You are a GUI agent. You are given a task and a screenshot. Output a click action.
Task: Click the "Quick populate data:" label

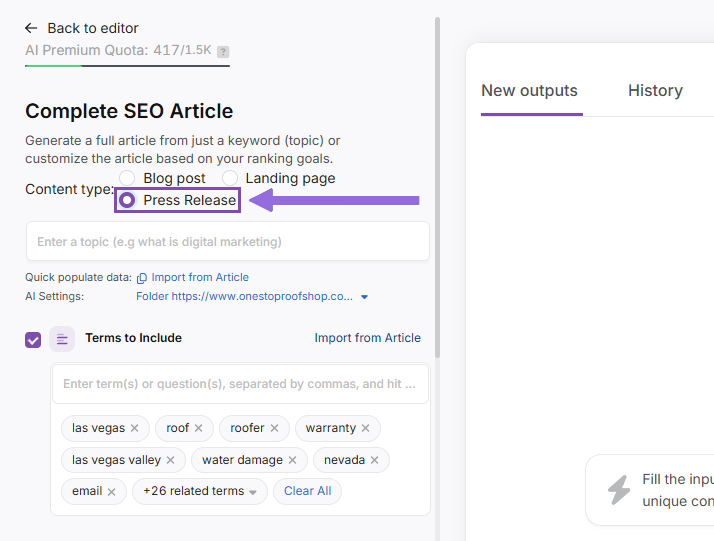[x=78, y=277]
